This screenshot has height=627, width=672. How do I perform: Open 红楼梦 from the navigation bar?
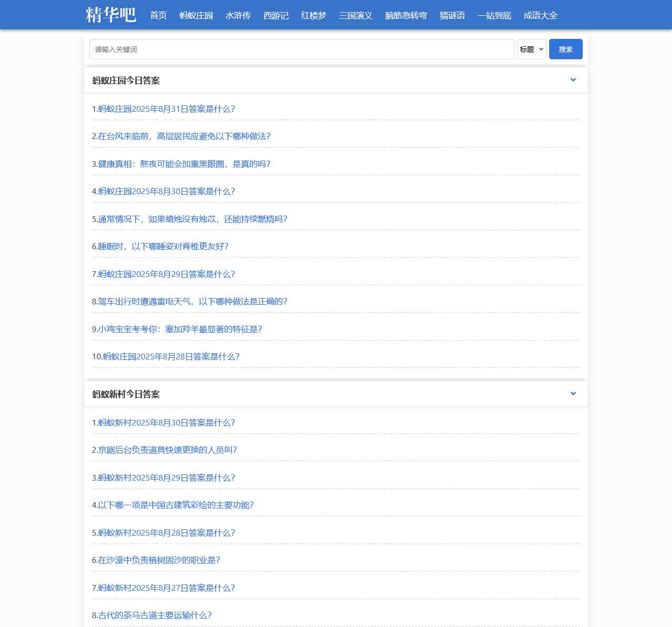(313, 16)
